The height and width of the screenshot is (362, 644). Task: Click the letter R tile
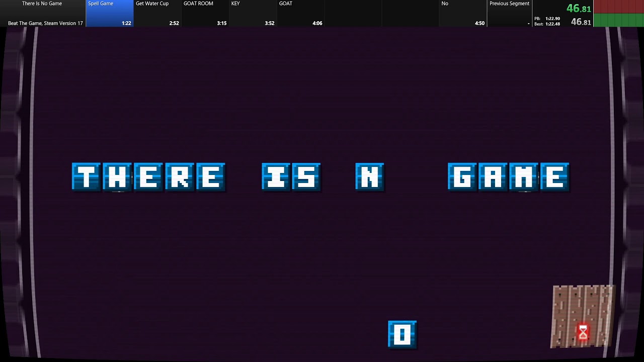(180, 177)
